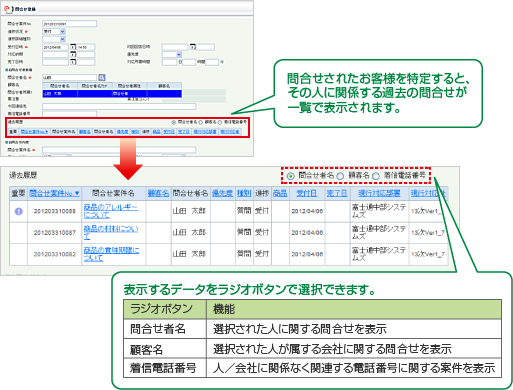This screenshot has height=390, width=513.
Task: Click 富士通中部システムズ in the 201203310082 row
Action: (379, 254)
